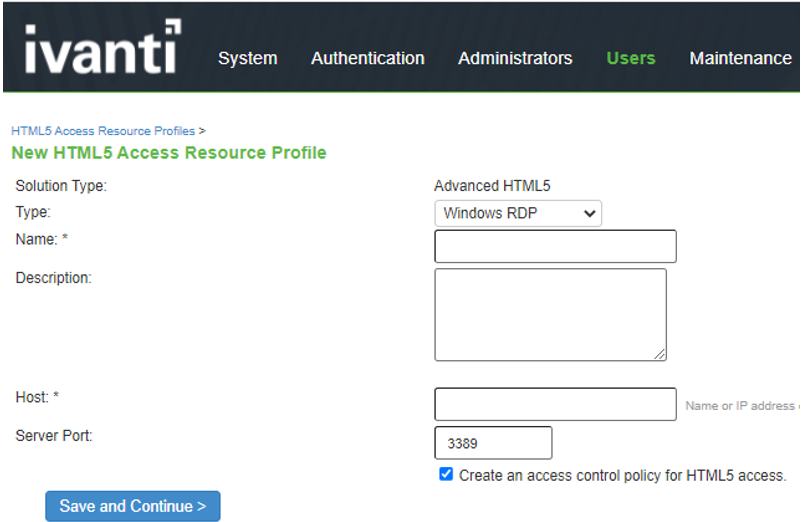Click the 'Host: *' label
This screenshot has height=522, width=801.
(x=37, y=397)
